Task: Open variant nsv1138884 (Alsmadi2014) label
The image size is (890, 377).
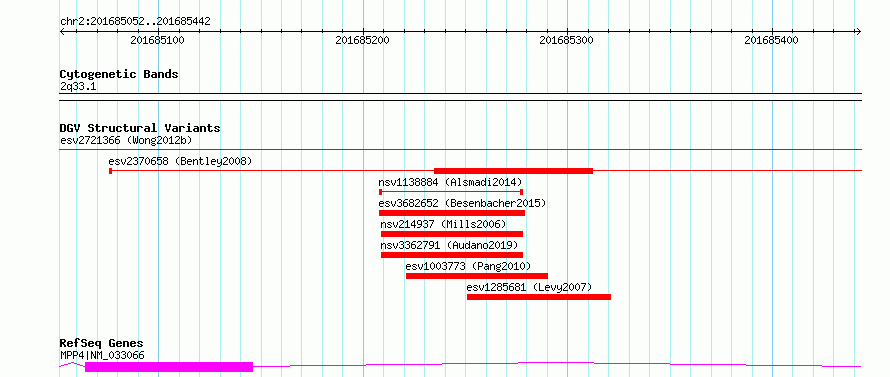Action: coord(450,182)
